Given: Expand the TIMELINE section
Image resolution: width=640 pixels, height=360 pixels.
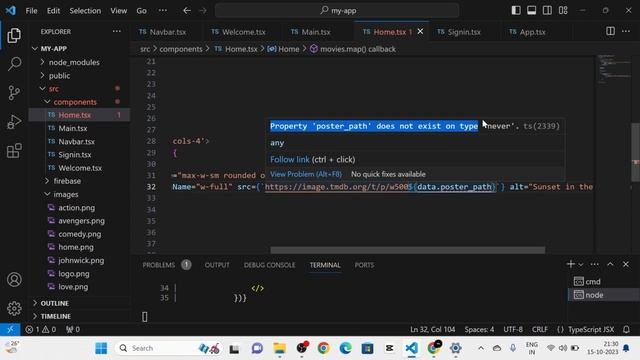Looking at the screenshot, I should click(x=56, y=316).
